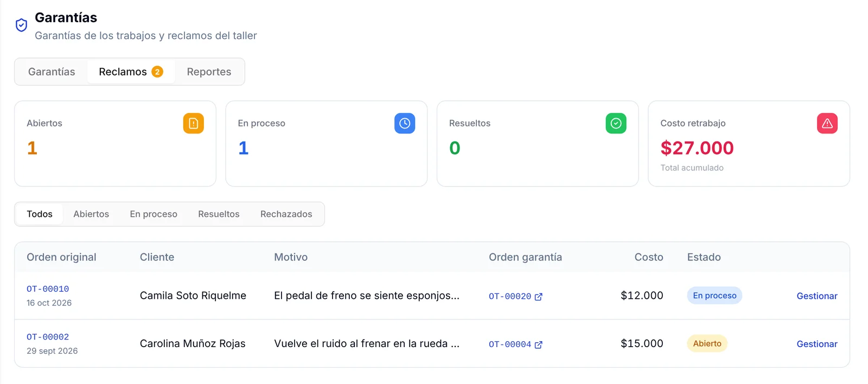Viewport: 868px width, 384px height.
Task: Select the Reclamos tab
Action: (x=131, y=72)
